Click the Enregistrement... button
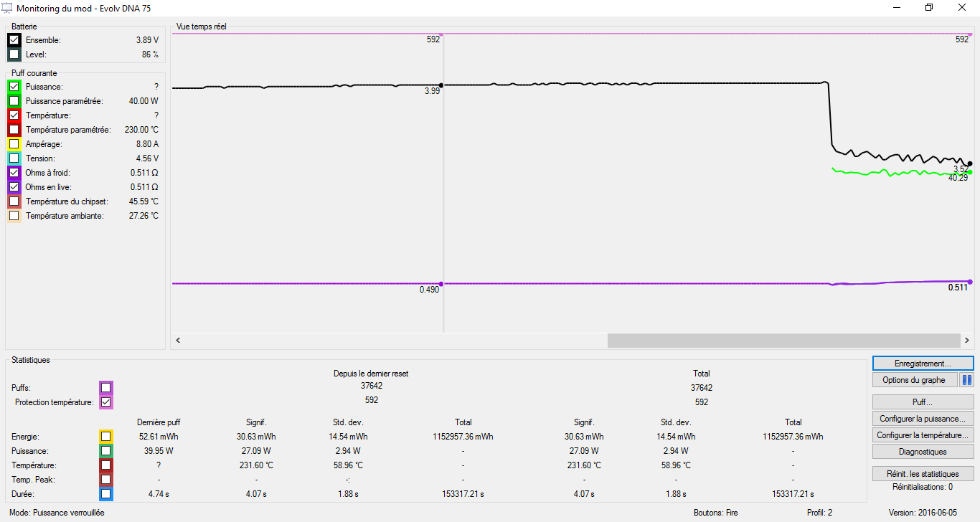The width and height of the screenshot is (980, 522). pyautogui.click(x=923, y=364)
